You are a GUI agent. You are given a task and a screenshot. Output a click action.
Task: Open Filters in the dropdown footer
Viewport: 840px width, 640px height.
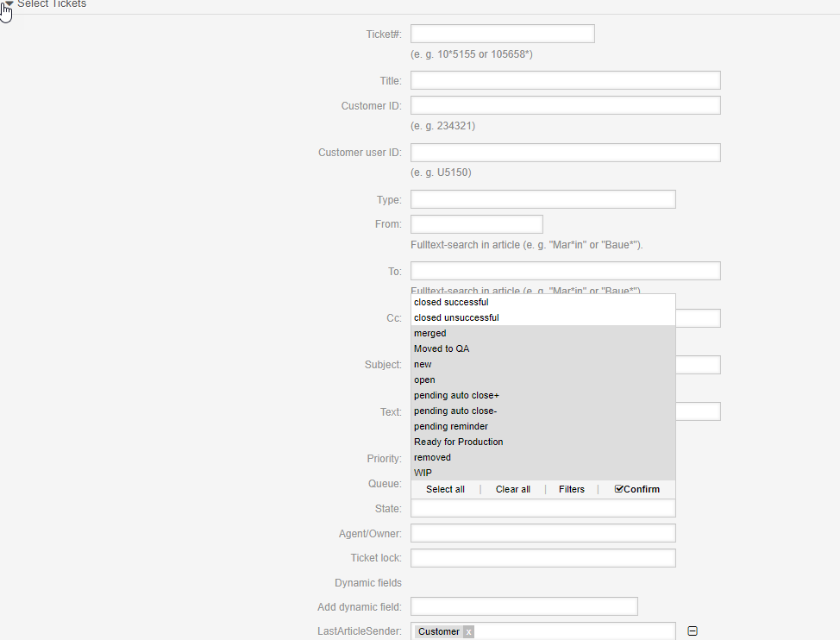[x=571, y=489]
